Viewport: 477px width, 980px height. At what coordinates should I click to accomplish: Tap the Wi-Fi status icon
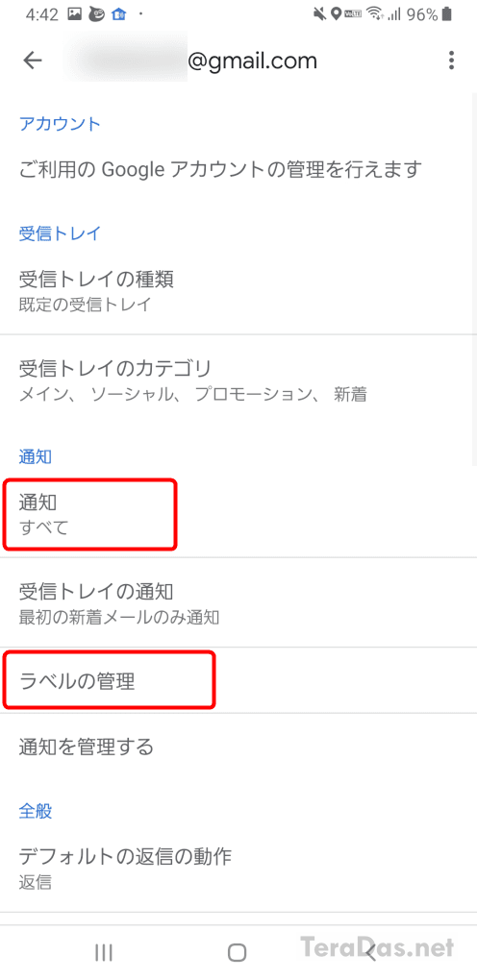tap(374, 13)
